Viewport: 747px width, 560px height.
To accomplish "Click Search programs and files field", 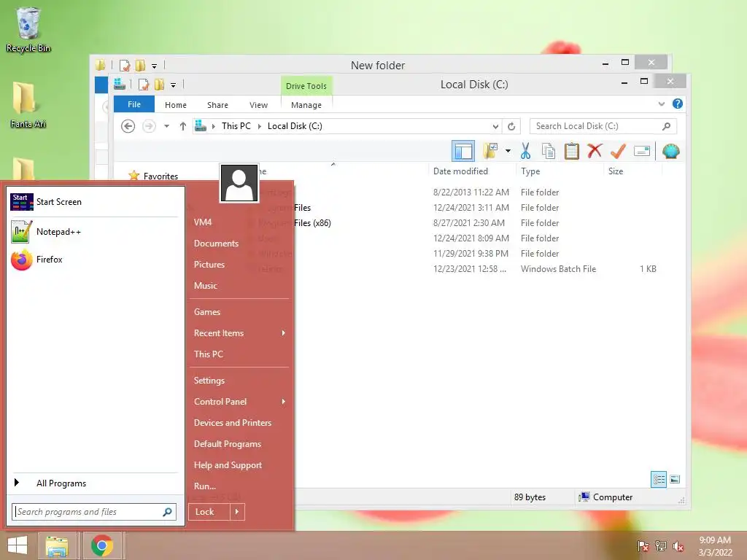I will (94, 512).
